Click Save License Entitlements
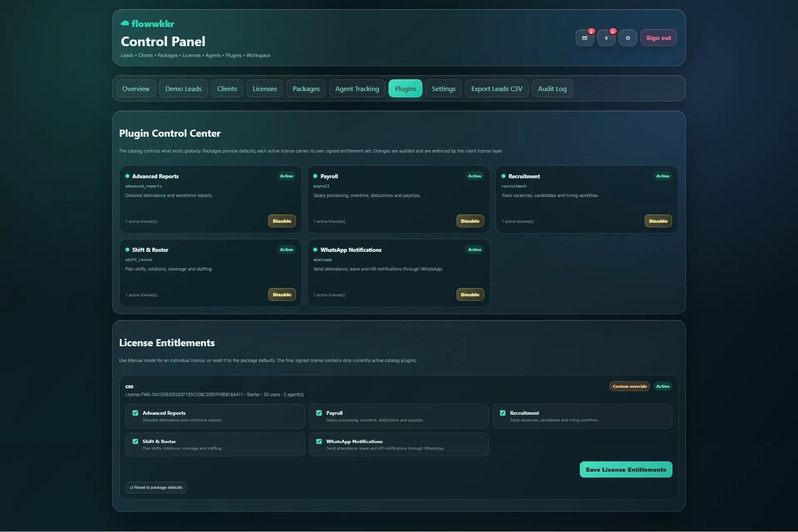This screenshot has width=798, height=532. [x=626, y=470]
